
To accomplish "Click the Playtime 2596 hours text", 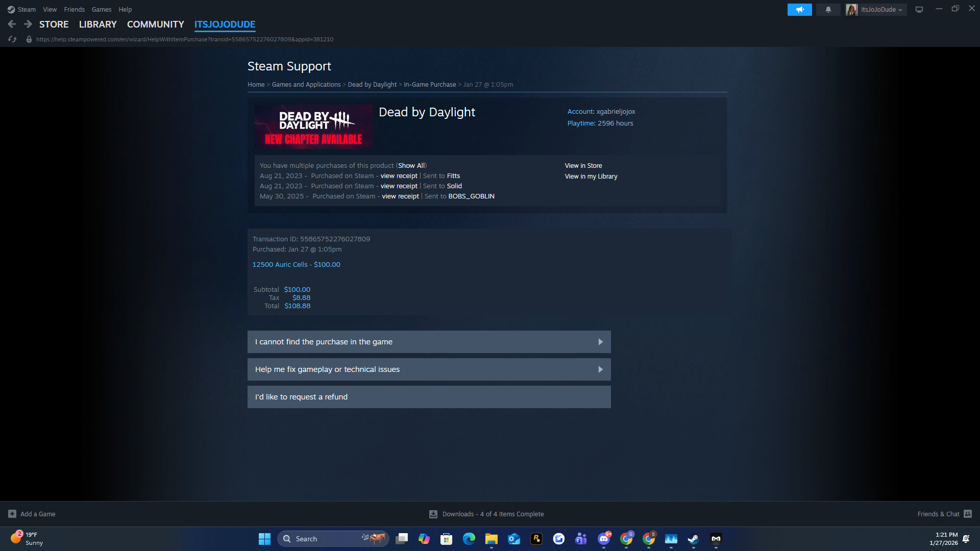I will click(600, 123).
